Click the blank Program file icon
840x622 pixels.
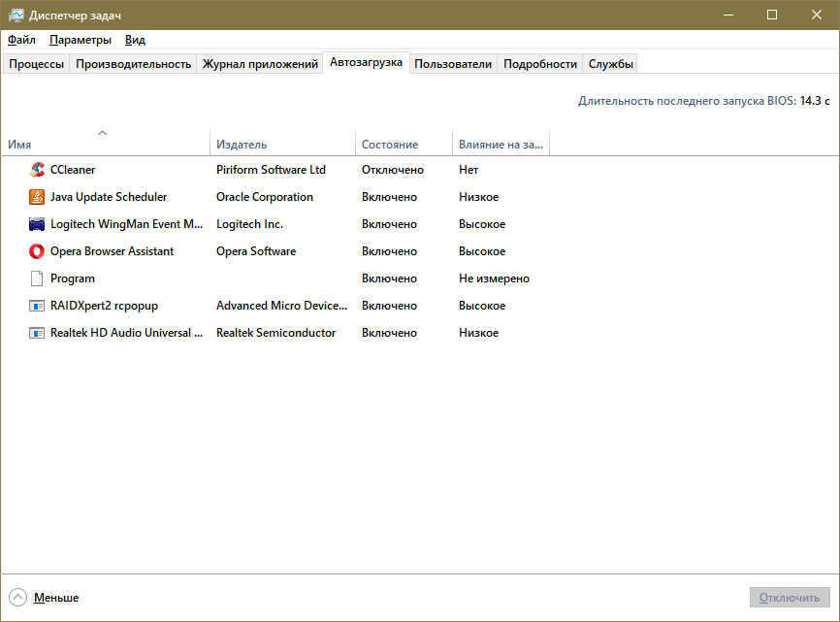[37, 278]
